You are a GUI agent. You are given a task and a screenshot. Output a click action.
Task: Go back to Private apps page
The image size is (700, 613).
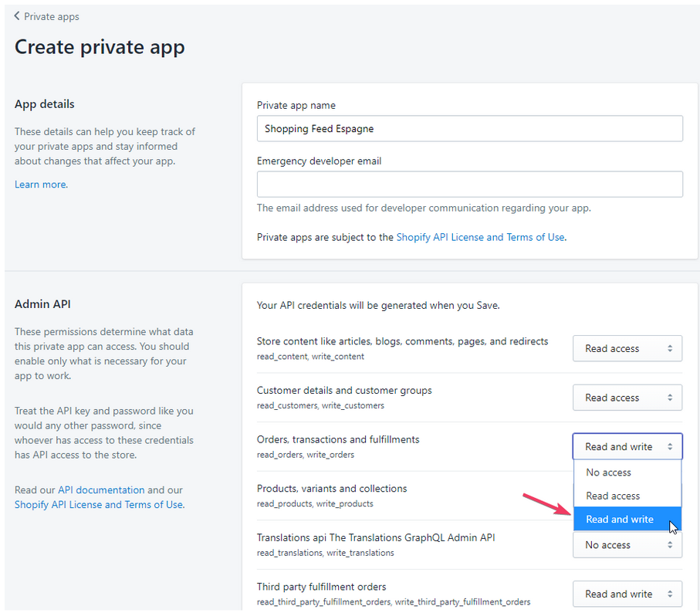point(51,16)
